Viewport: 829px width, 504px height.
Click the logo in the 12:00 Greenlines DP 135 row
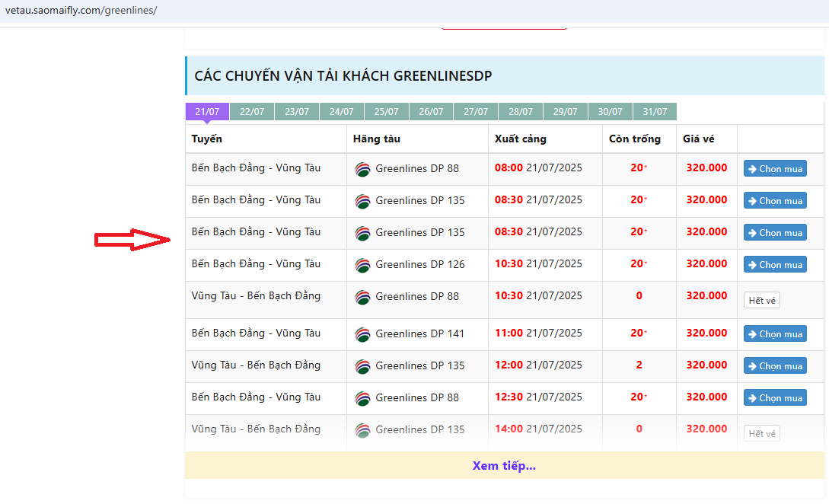tap(362, 366)
